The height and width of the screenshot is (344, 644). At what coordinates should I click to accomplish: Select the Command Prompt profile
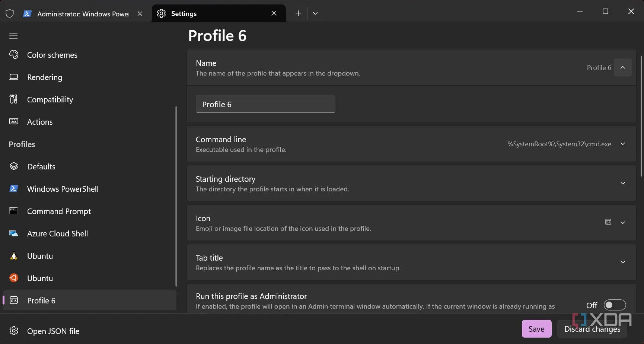59,211
